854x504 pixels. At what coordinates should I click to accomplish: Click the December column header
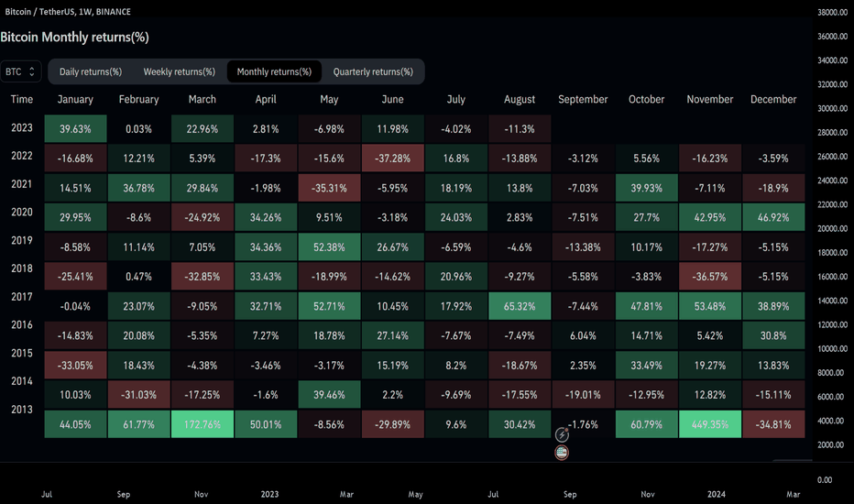tap(772, 99)
